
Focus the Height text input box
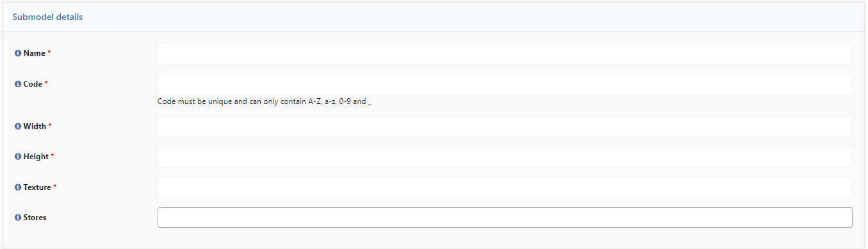(505, 157)
